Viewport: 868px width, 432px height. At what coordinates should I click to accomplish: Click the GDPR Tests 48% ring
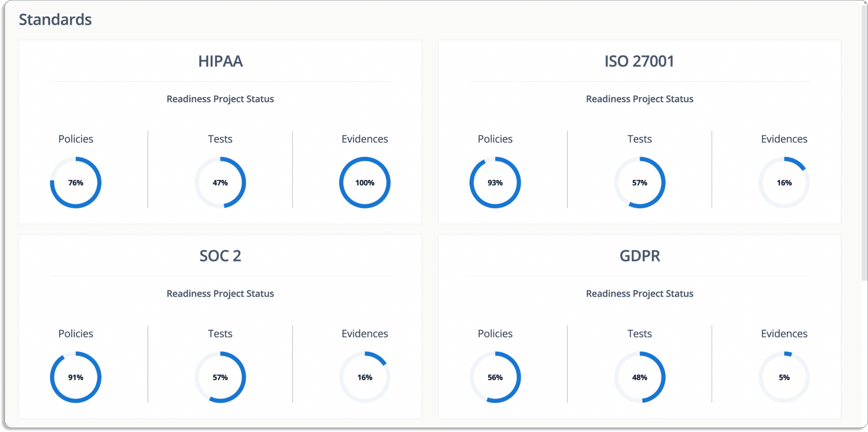tap(640, 377)
